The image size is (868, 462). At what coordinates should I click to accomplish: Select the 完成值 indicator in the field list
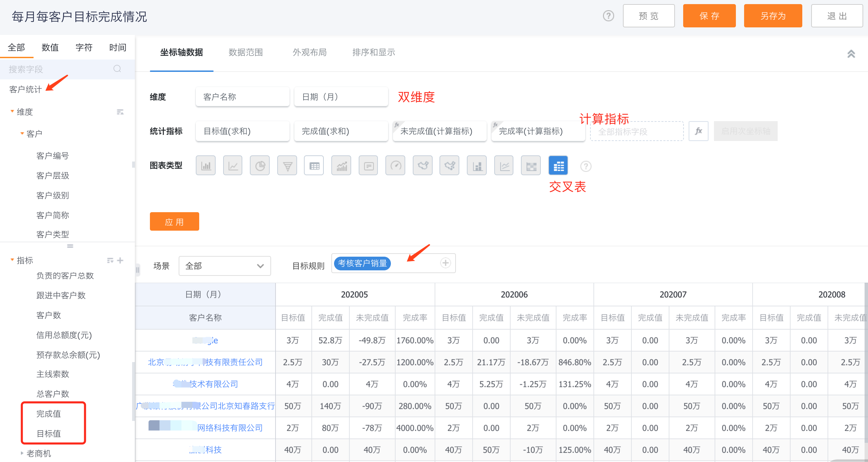pos(49,414)
